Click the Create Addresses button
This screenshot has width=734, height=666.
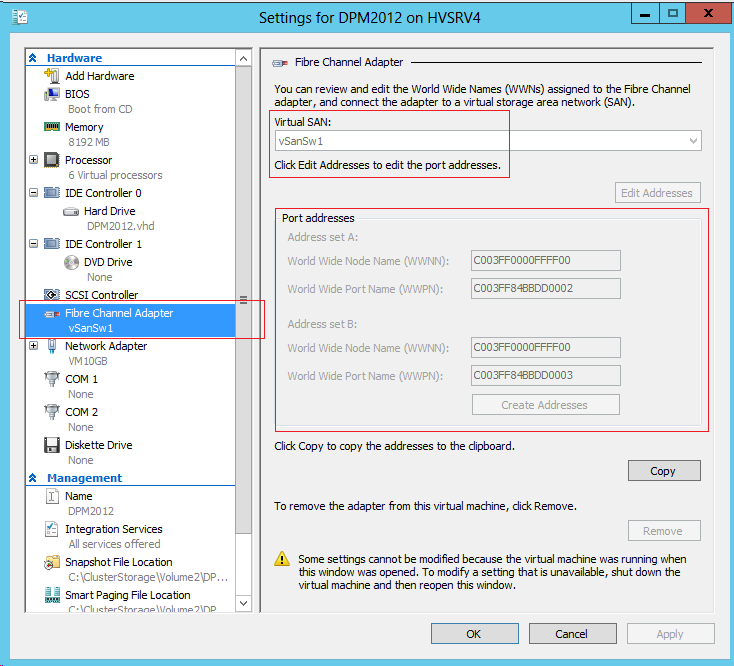[545, 405]
